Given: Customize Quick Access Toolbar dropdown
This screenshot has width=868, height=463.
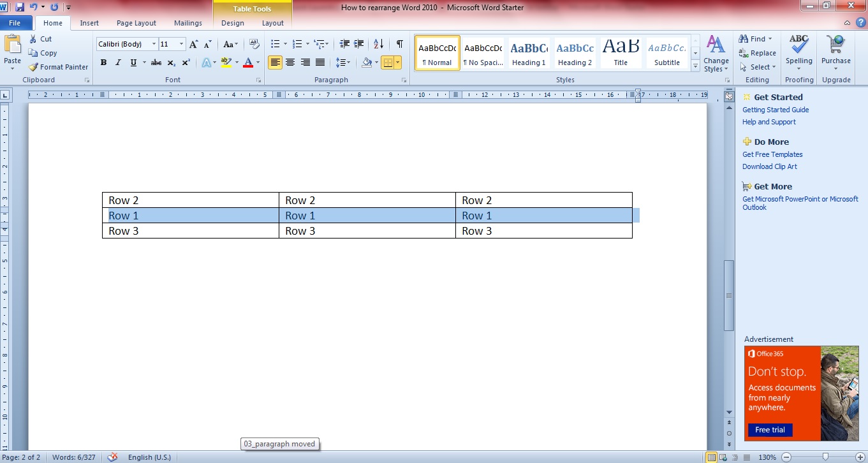Looking at the screenshot, I should (68, 8).
